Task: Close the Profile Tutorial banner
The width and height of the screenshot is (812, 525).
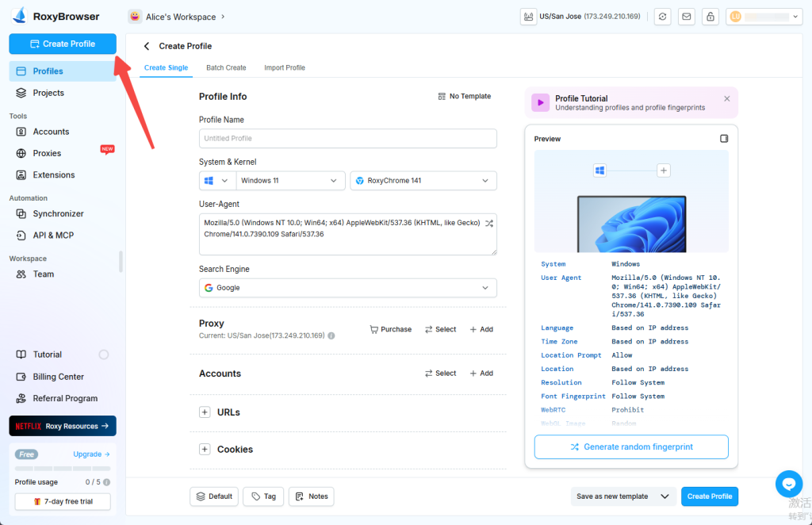Action: coord(726,99)
